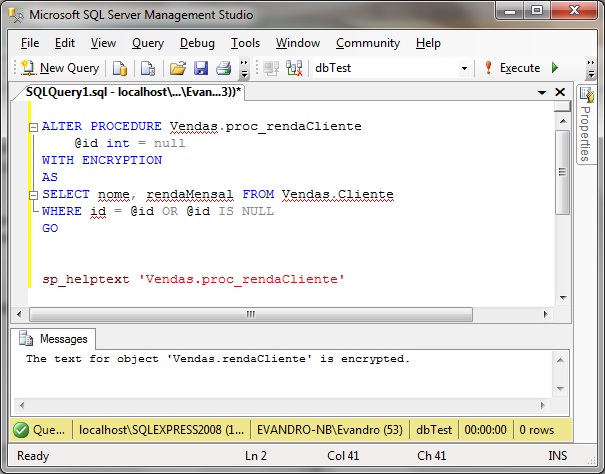Open the Help menu
The image size is (605, 474).
point(428,43)
